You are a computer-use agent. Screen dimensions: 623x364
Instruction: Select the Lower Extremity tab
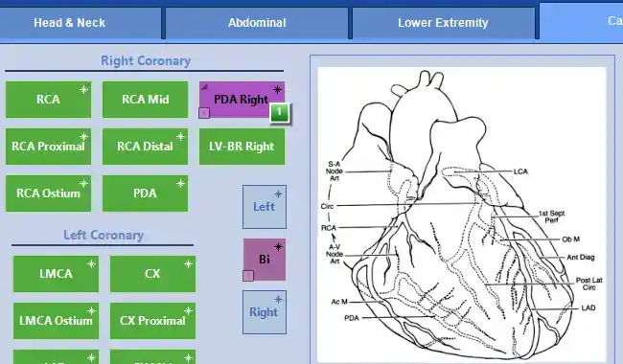coord(443,23)
